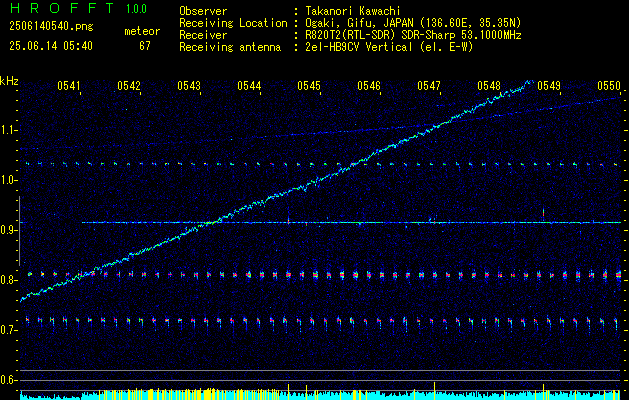Click the 1.0 kHz axis label

(7, 181)
